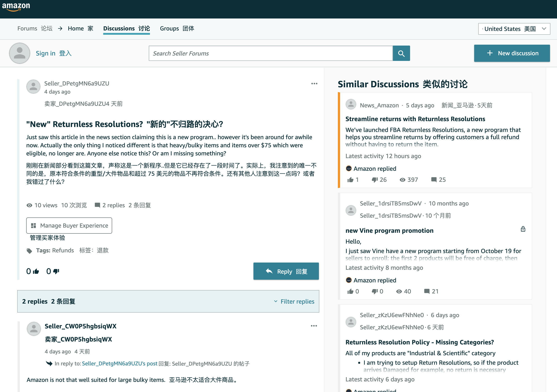The width and height of the screenshot is (557, 392).
Task: Click the sign-in profile avatar
Action: pos(20,53)
